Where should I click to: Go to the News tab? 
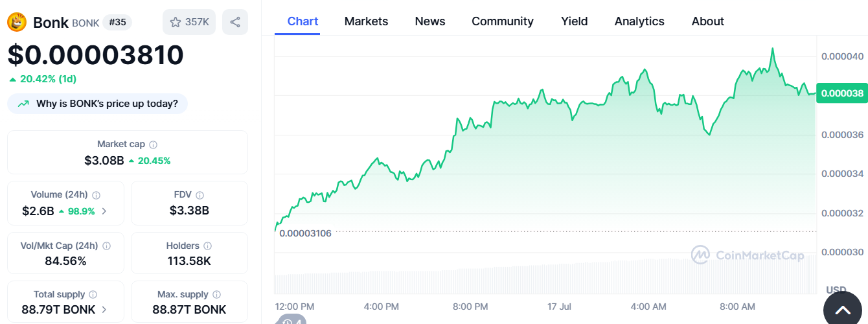[430, 21]
